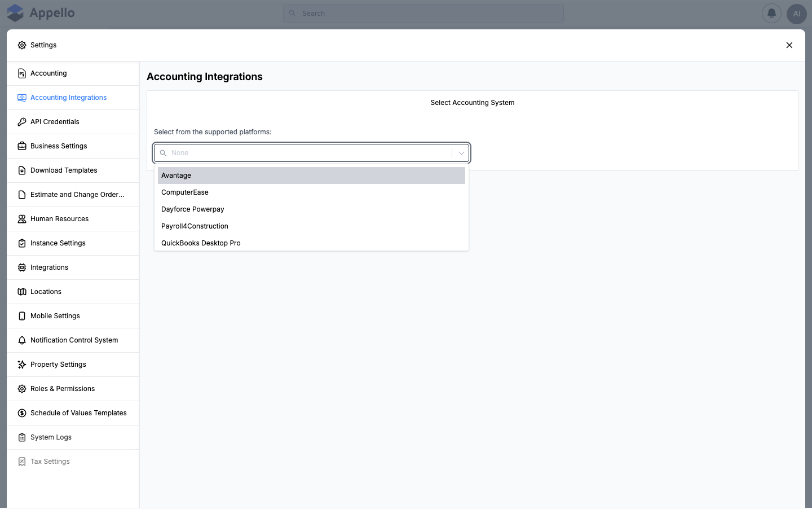The height and width of the screenshot is (518, 812).
Task: Go to System Logs label
Action: click(51, 437)
